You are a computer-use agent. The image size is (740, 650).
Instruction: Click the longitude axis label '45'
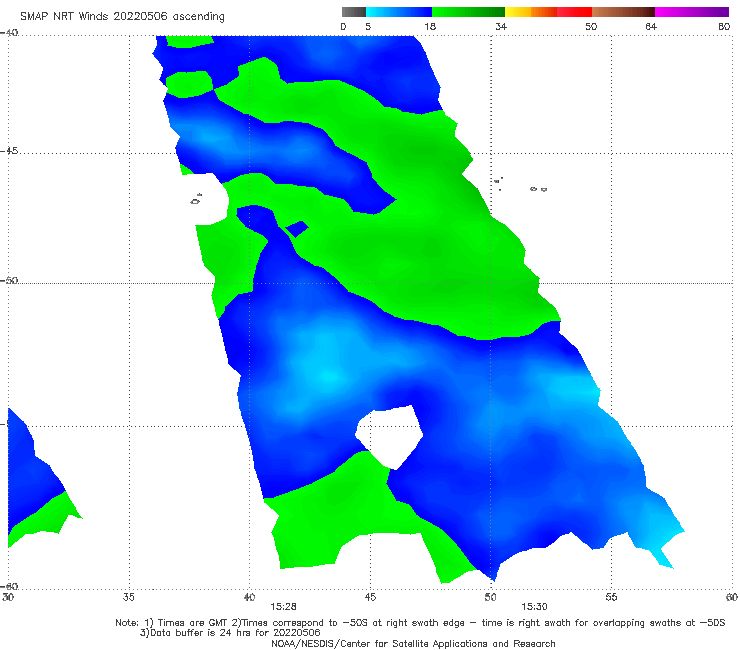[370, 597]
